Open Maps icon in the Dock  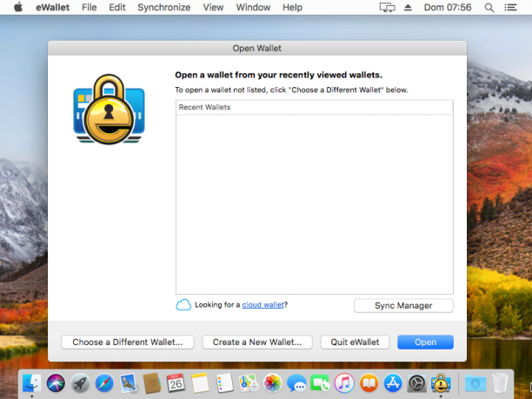tap(249, 383)
